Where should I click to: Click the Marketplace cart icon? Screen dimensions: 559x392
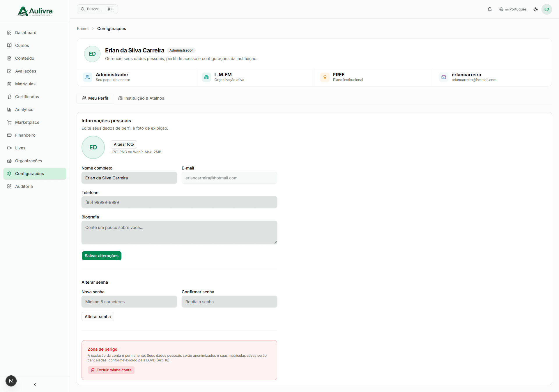(x=9, y=122)
